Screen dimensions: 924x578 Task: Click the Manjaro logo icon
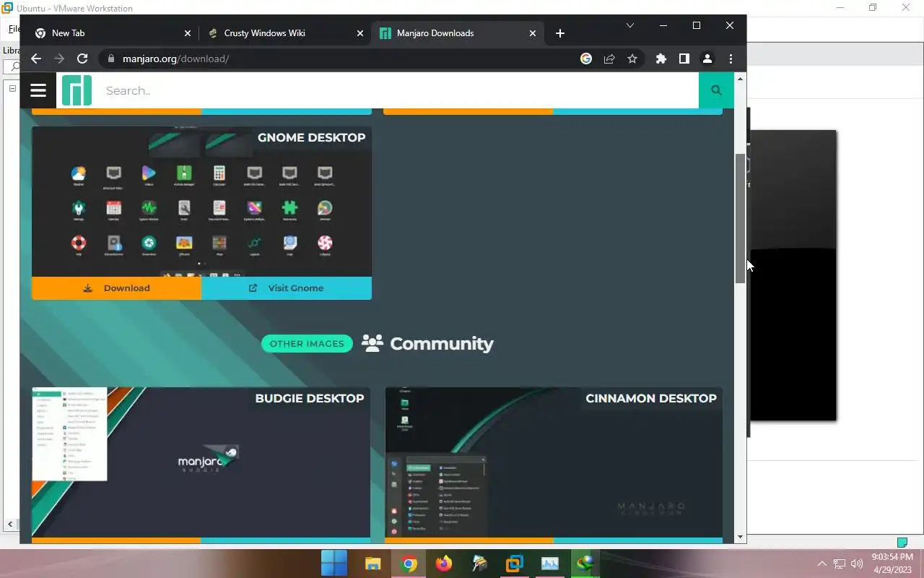coord(77,90)
